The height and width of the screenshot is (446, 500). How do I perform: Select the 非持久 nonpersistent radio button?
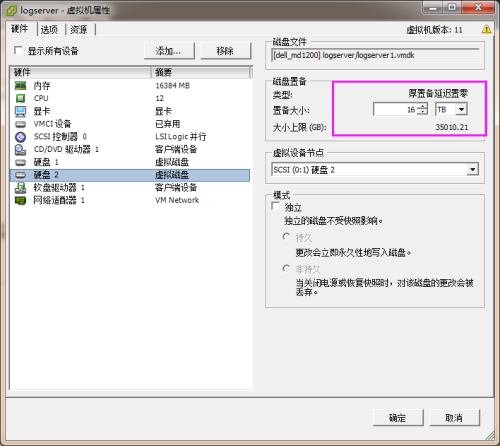click(x=286, y=268)
